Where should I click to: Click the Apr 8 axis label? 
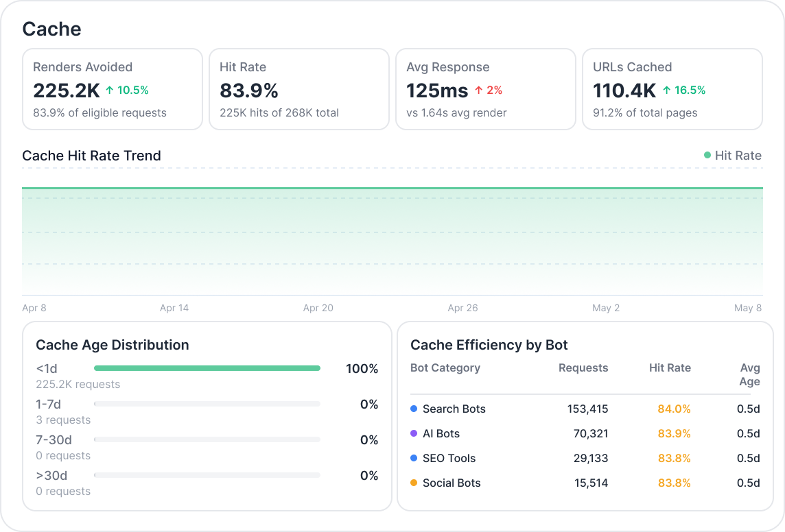click(x=34, y=308)
